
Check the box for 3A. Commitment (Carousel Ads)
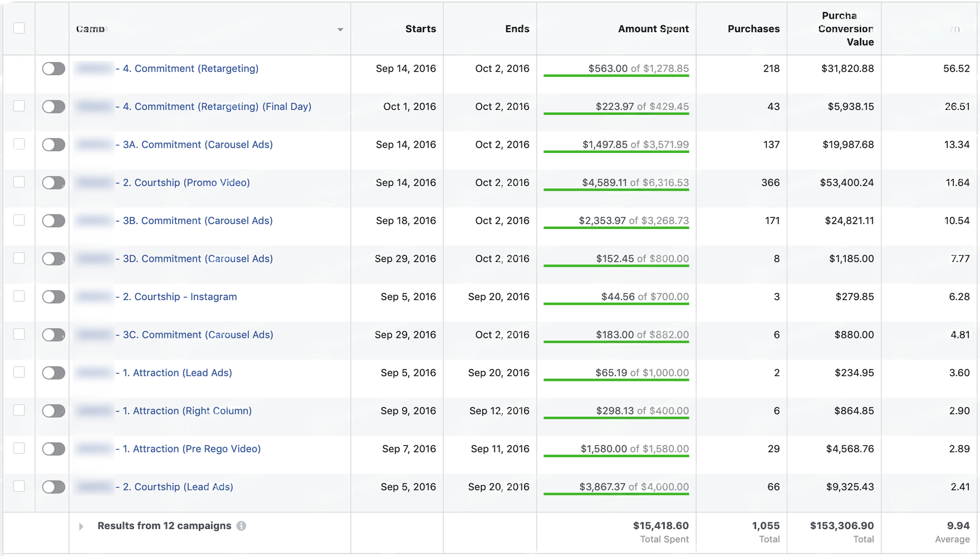19,144
